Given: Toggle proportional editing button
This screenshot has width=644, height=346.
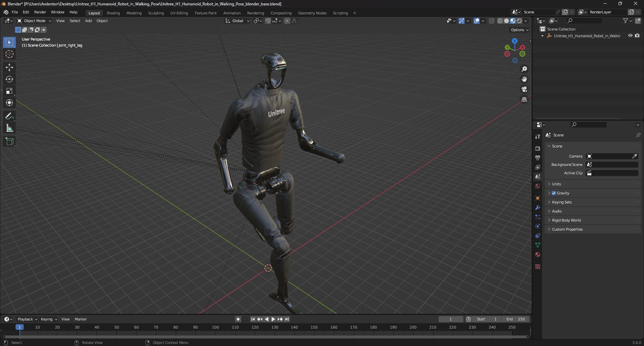Looking at the screenshot, I should 287,21.
